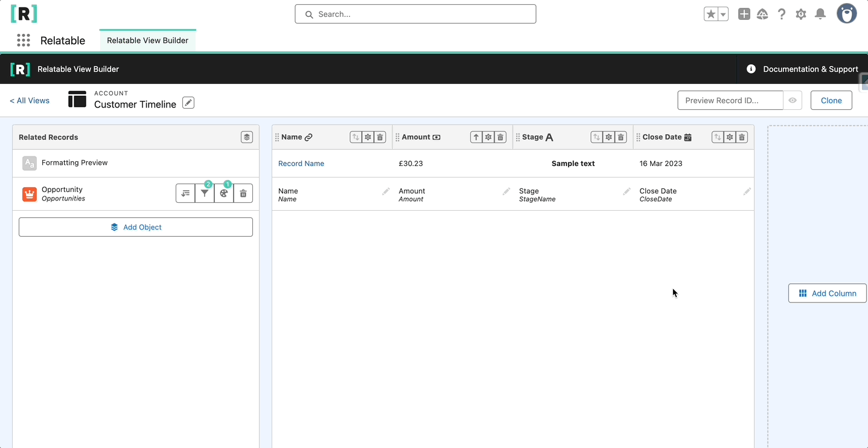Click the Add Column button
868x448 pixels.
(828, 293)
